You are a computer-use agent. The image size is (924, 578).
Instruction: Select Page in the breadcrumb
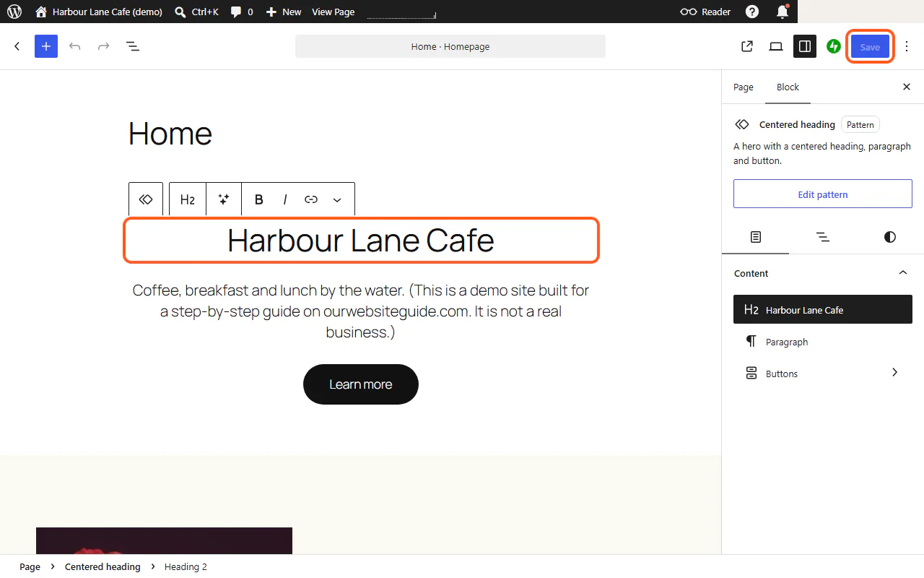(30, 566)
